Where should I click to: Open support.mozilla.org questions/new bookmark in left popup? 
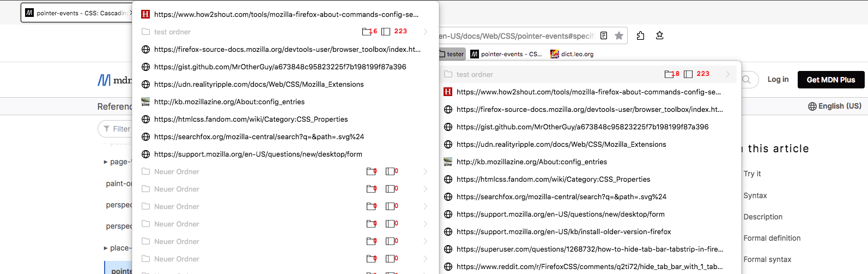(x=286, y=154)
